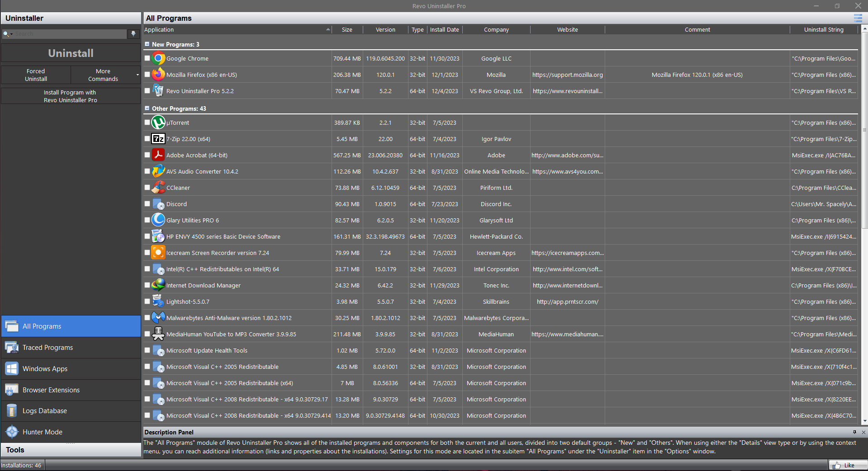Screen dimensions: 868x471
Task: Sort by the Application column header
Action: (237, 30)
